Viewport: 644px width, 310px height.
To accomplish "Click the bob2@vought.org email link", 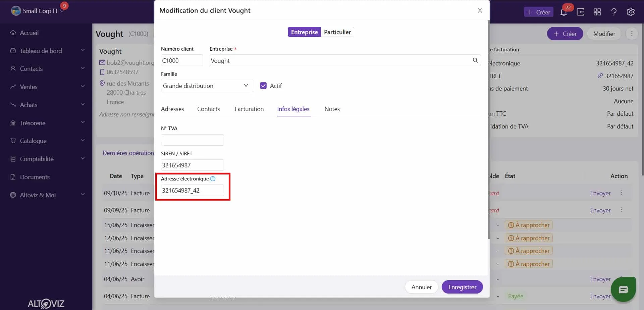I will pyautogui.click(x=130, y=62).
